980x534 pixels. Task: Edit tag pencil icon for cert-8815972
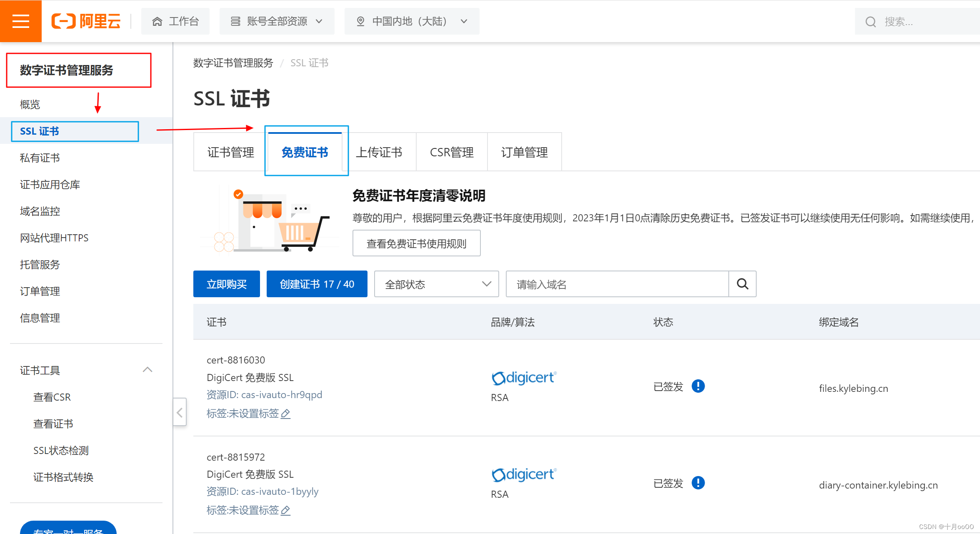(x=285, y=510)
